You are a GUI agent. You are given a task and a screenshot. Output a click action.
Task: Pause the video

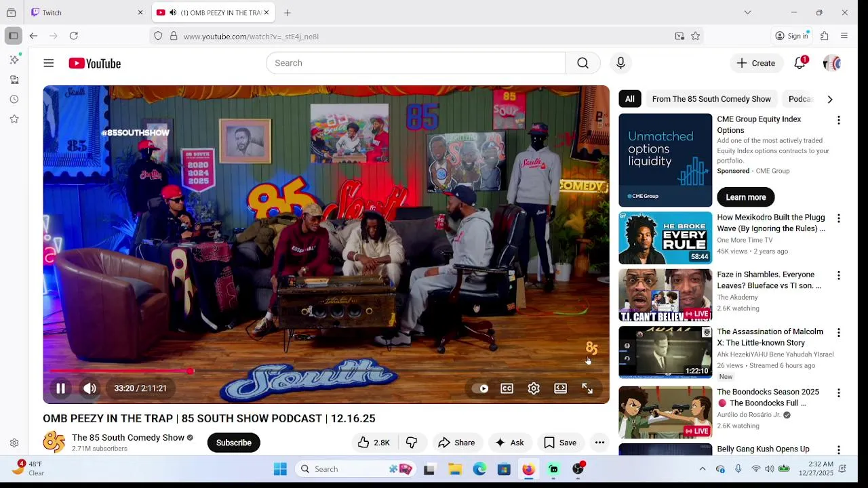(60, 388)
